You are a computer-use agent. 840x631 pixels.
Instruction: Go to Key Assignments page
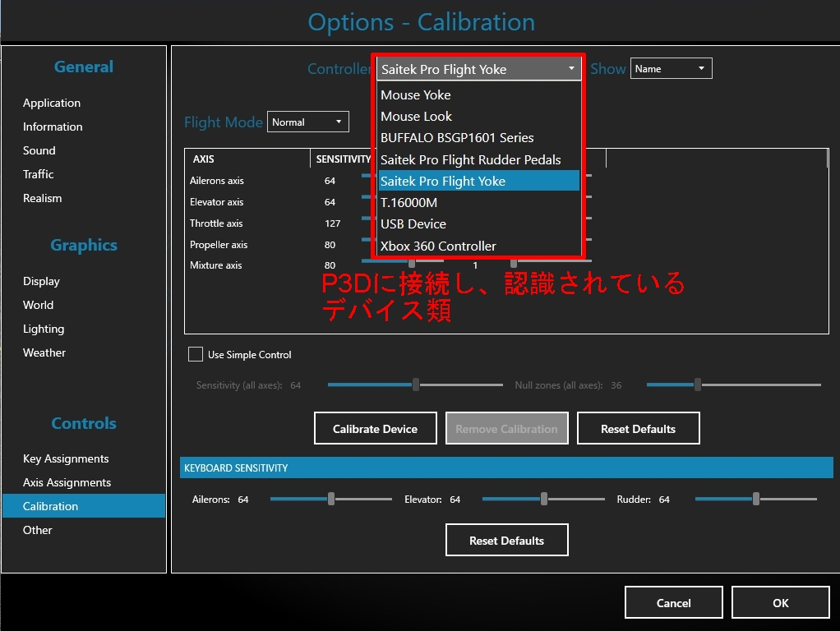pyautogui.click(x=66, y=458)
